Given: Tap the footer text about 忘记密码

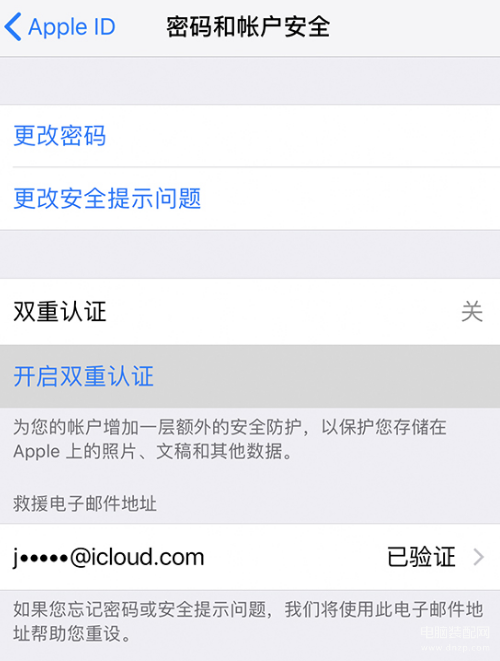Looking at the screenshot, I should (x=248, y=621).
